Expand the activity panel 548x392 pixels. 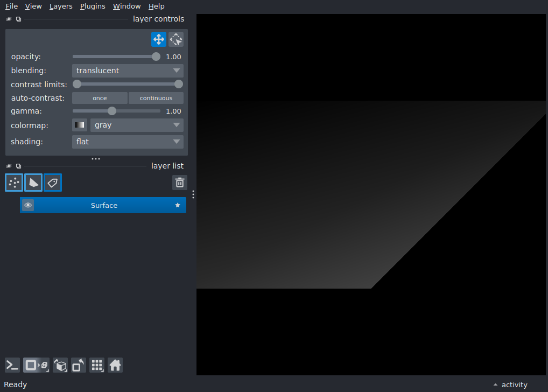pos(510,384)
